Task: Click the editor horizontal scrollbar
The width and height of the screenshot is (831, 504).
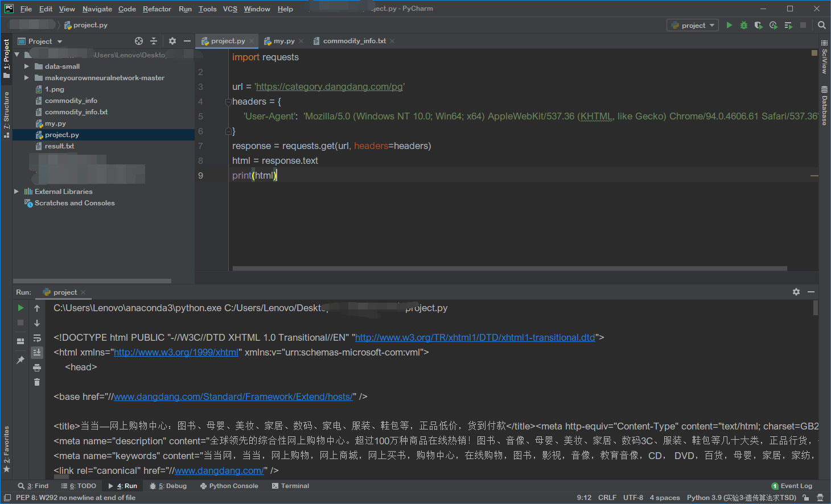Action: [x=509, y=268]
